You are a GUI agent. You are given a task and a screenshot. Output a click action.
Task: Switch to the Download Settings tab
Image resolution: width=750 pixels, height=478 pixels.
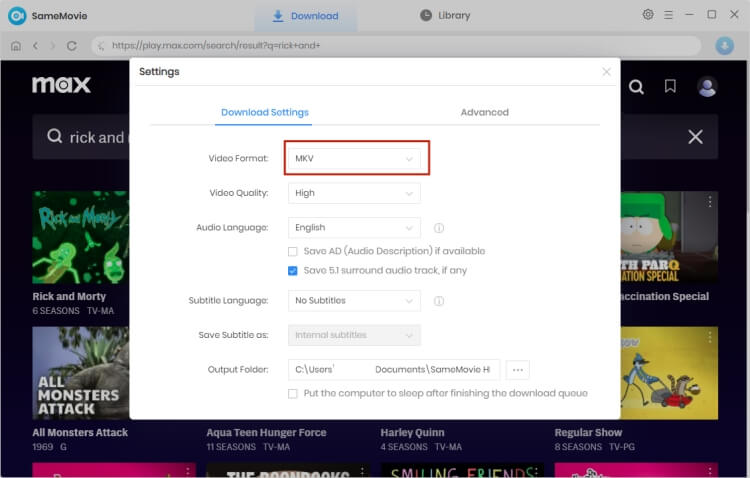(264, 112)
